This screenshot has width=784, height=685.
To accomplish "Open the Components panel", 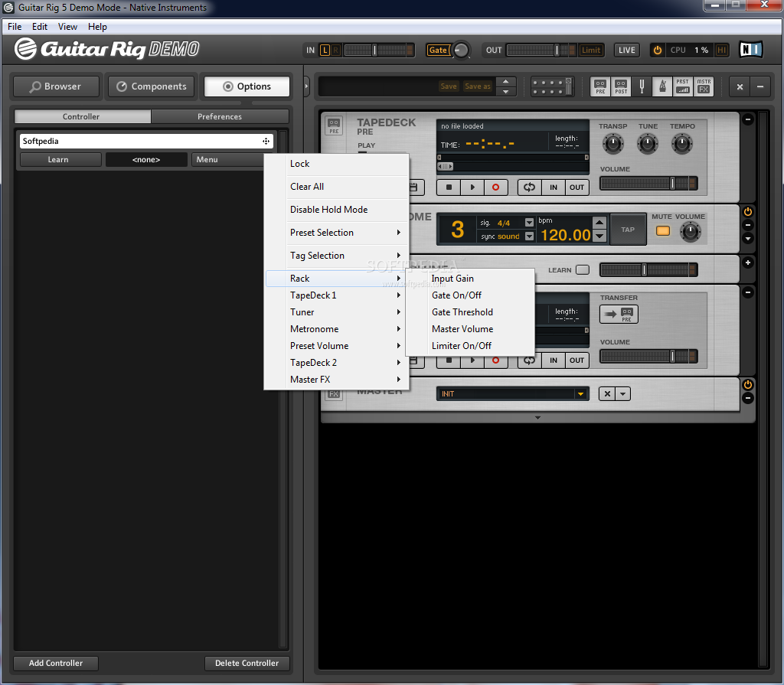I will (152, 86).
